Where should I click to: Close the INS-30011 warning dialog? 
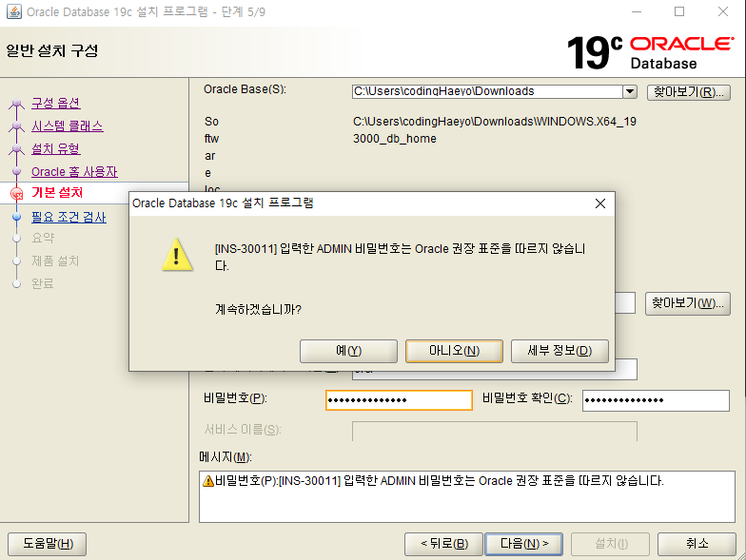pyautogui.click(x=600, y=203)
